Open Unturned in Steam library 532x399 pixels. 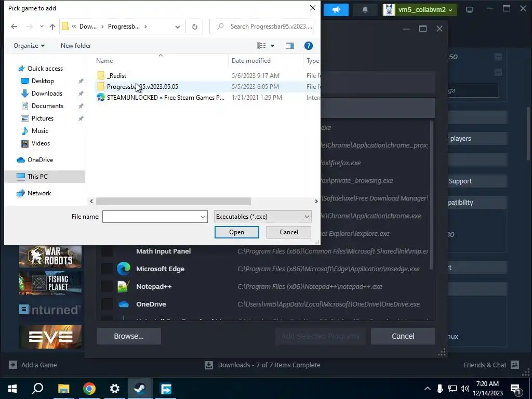point(50,310)
